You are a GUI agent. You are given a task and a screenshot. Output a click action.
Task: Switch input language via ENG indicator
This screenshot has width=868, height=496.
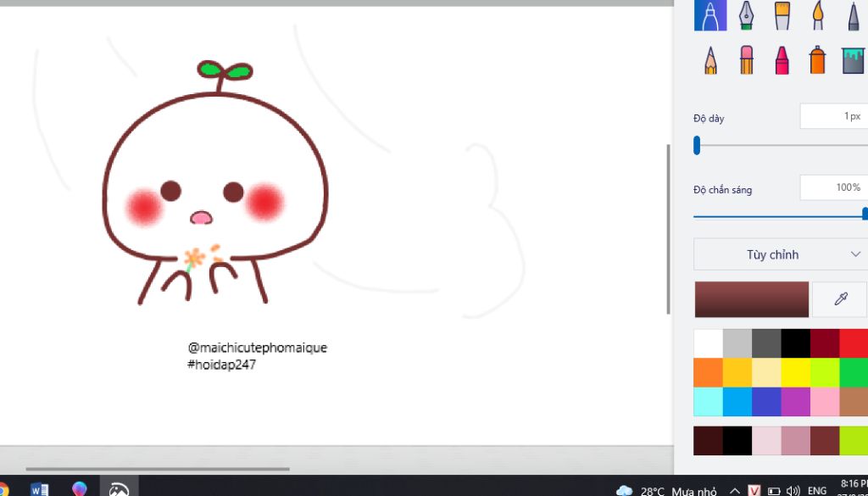[x=817, y=491]
